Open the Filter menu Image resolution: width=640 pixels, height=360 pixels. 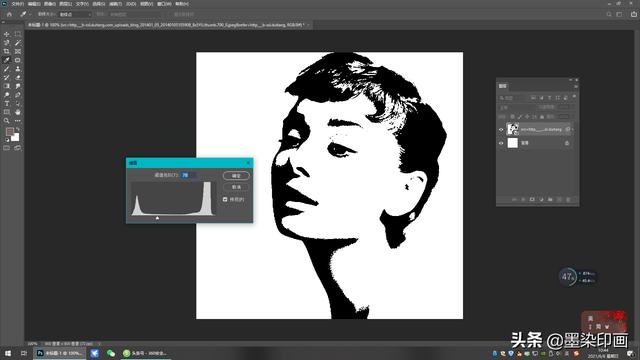coord(116,4)
